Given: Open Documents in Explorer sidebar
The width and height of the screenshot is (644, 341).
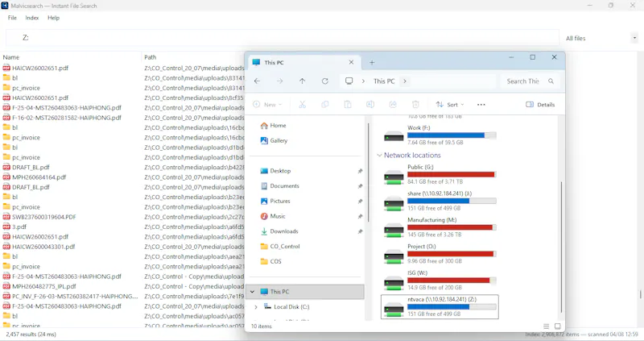Looking at the screenshot, I should [279, 186].
